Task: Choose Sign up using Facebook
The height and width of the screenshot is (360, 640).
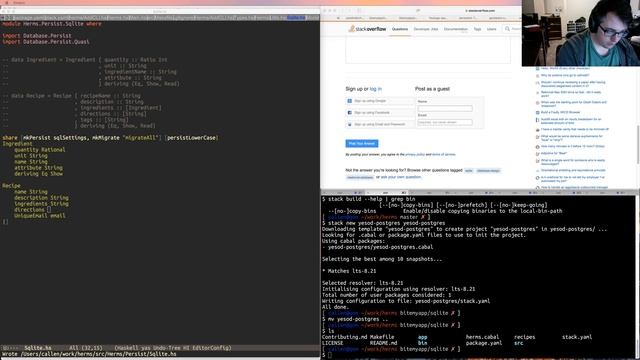Action: 380,113
